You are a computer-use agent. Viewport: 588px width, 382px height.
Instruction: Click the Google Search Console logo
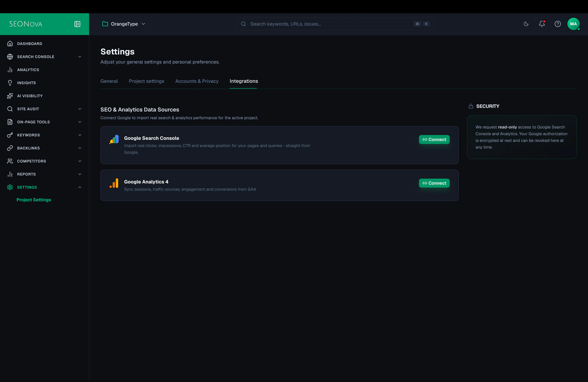click(114, 139)
